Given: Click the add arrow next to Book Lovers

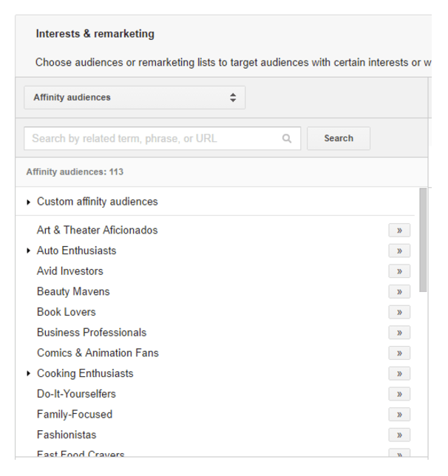Looking at the screenshot, I should (x=399, y=313).
